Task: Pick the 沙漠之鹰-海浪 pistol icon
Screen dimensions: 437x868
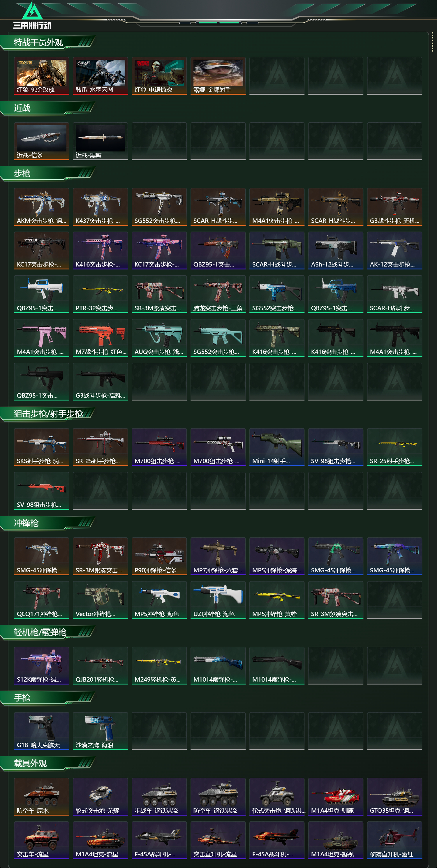Action: point(101,731)
